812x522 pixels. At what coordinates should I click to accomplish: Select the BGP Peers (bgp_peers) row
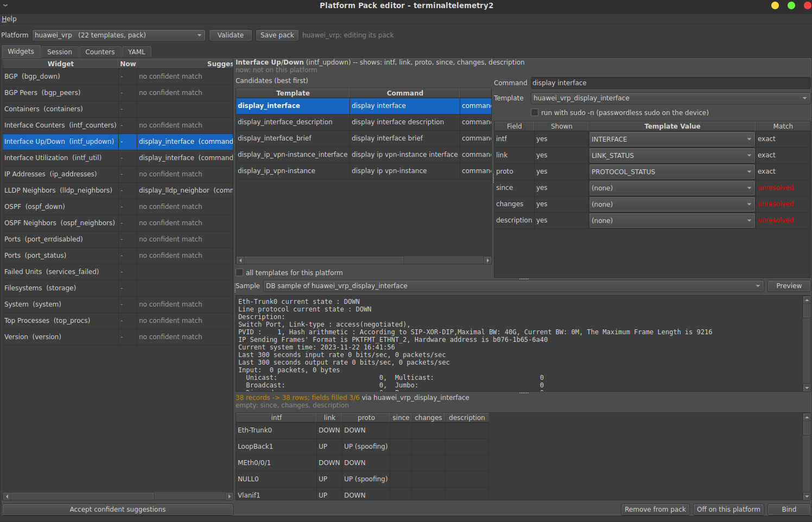[x=118, y=93]
